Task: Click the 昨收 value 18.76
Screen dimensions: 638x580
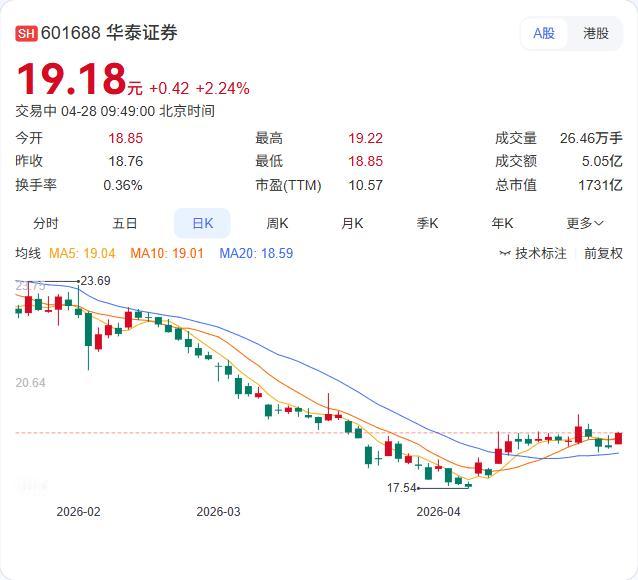Action: [125, 161]
